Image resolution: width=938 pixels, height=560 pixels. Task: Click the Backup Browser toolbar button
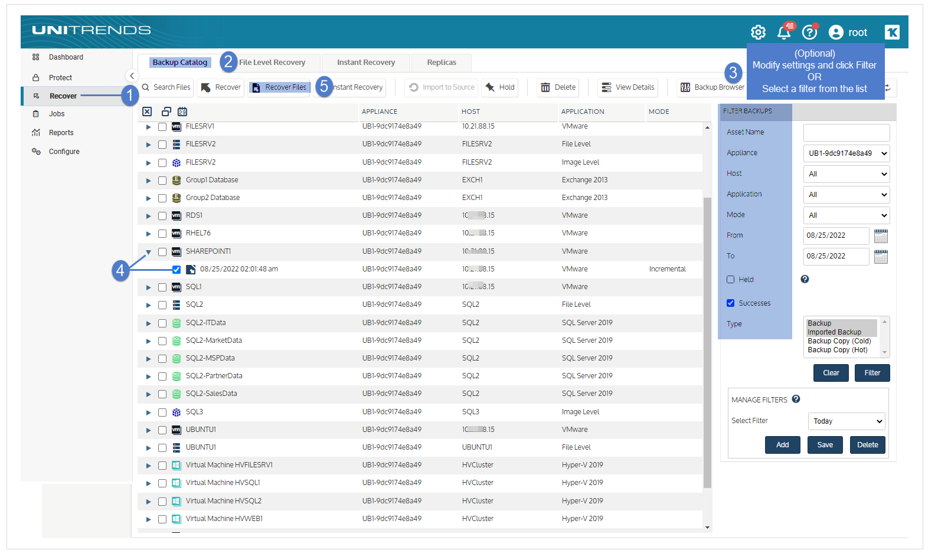tap(712, 87)
